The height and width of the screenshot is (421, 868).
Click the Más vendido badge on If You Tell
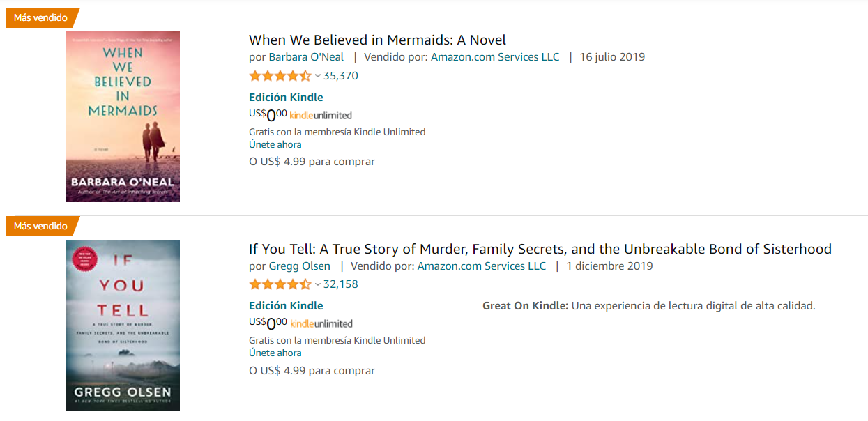(41, 226)
